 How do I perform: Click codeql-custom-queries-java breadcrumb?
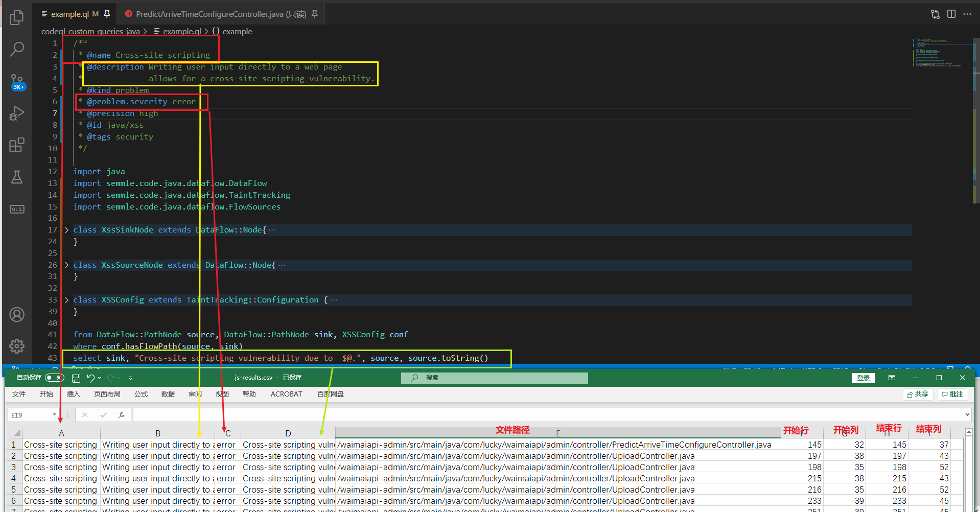point(90,31)
